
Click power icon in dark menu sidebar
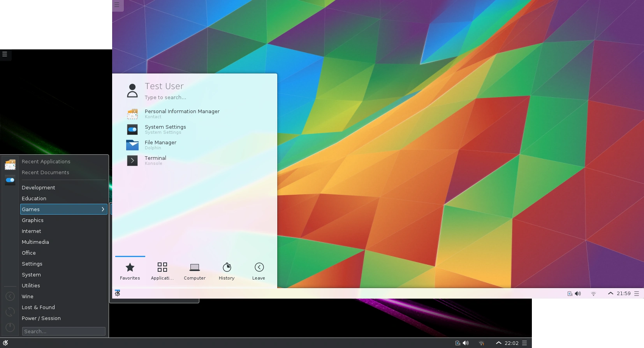pos(10,327)
